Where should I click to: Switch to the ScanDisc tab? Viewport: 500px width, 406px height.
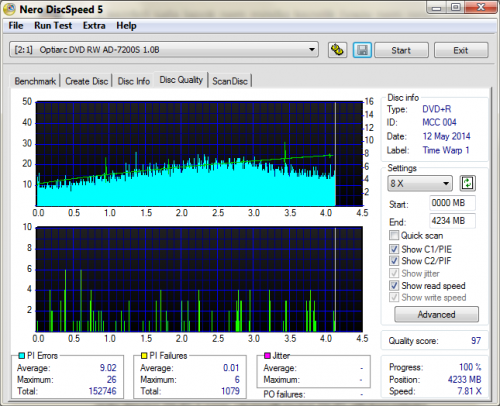point(230,81)
